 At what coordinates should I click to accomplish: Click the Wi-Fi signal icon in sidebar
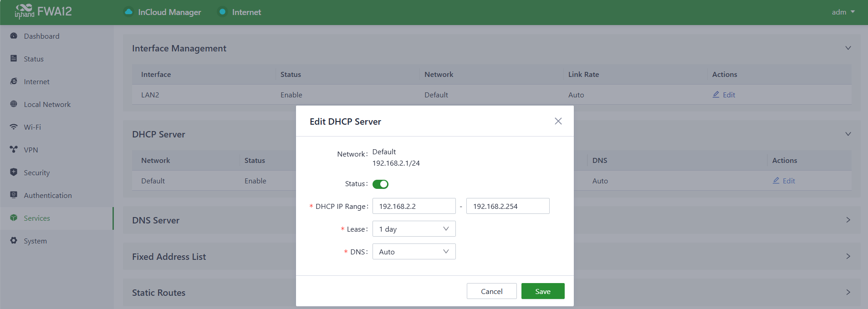click(x=14, y=127)
